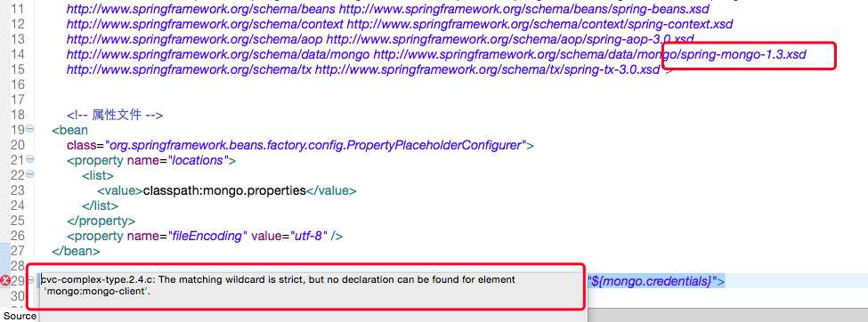Click line number 14 in the gutter

(x=18, y=54)
